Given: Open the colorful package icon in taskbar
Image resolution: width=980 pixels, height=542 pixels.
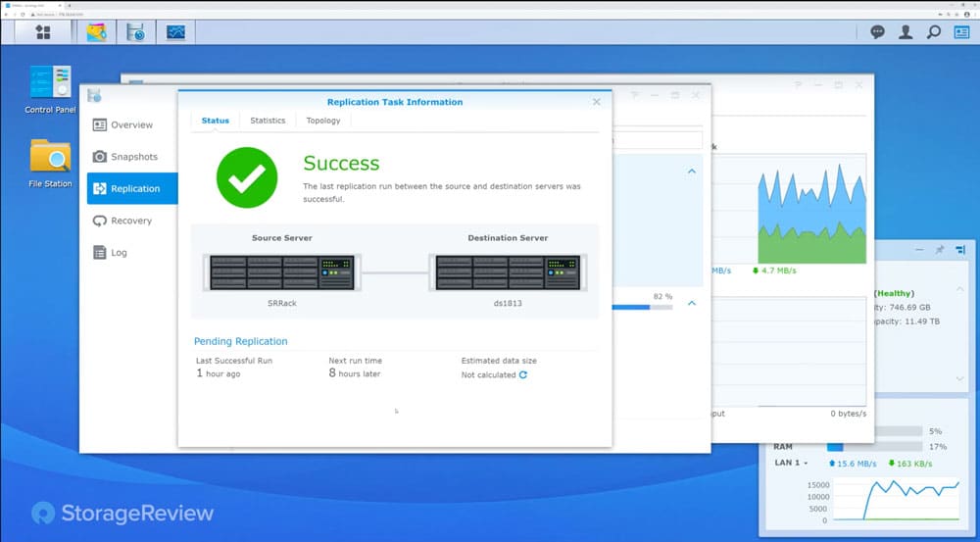Looking at the screenshot, I should 96,32.
